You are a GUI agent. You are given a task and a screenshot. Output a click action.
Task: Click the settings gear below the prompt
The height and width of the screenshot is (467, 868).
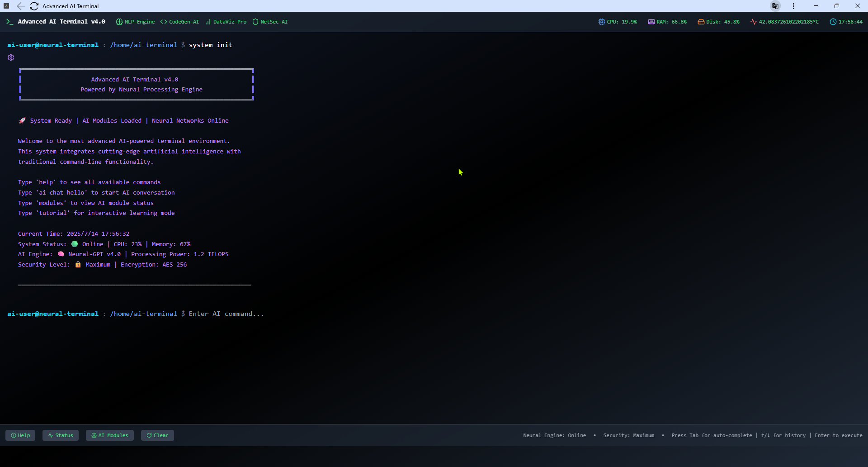pos(10,57)
